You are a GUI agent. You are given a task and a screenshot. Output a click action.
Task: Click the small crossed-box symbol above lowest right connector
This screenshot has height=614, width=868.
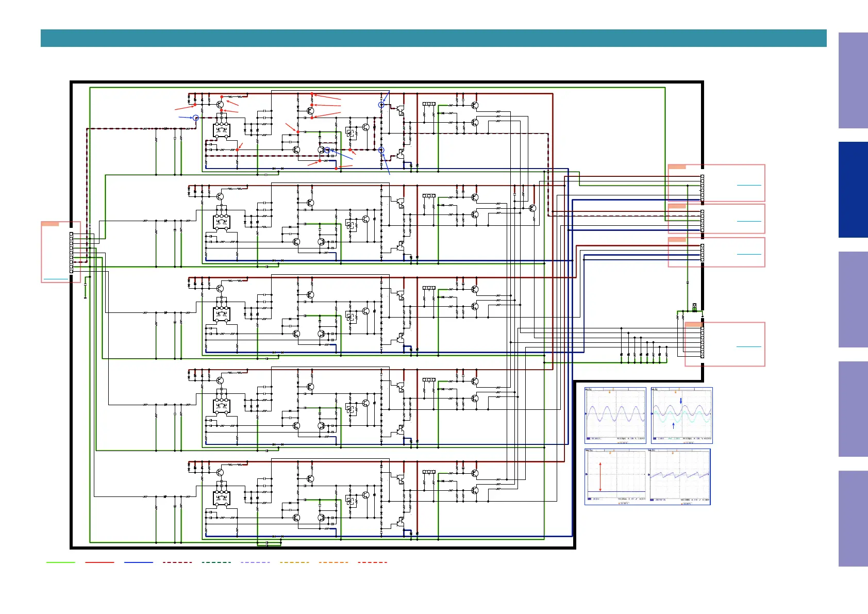coord(694,306)
